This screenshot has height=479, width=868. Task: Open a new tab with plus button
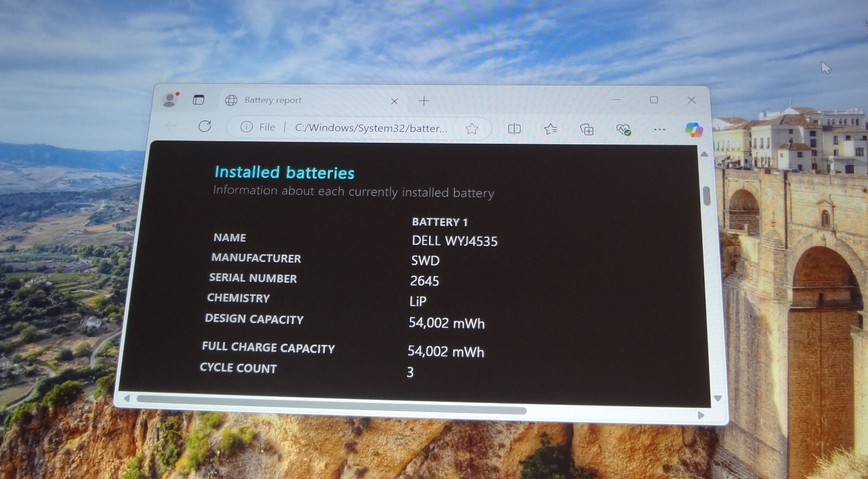pyautogui.click(x=424, y=101)
